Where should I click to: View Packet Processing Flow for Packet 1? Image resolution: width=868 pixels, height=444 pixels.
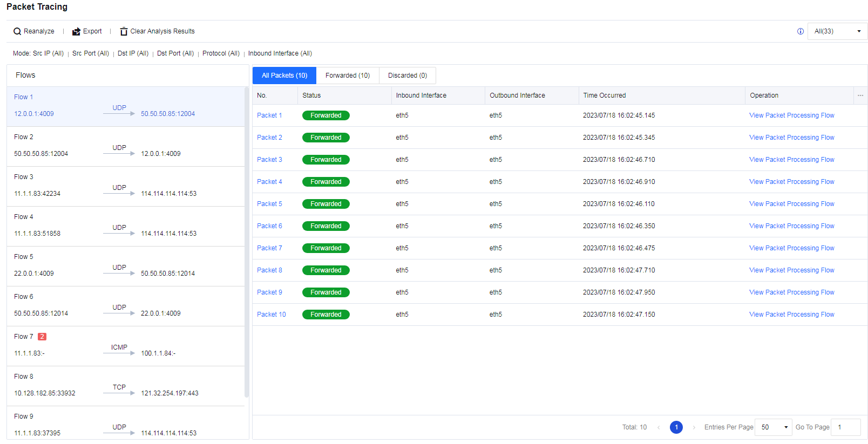click(791, 115)
